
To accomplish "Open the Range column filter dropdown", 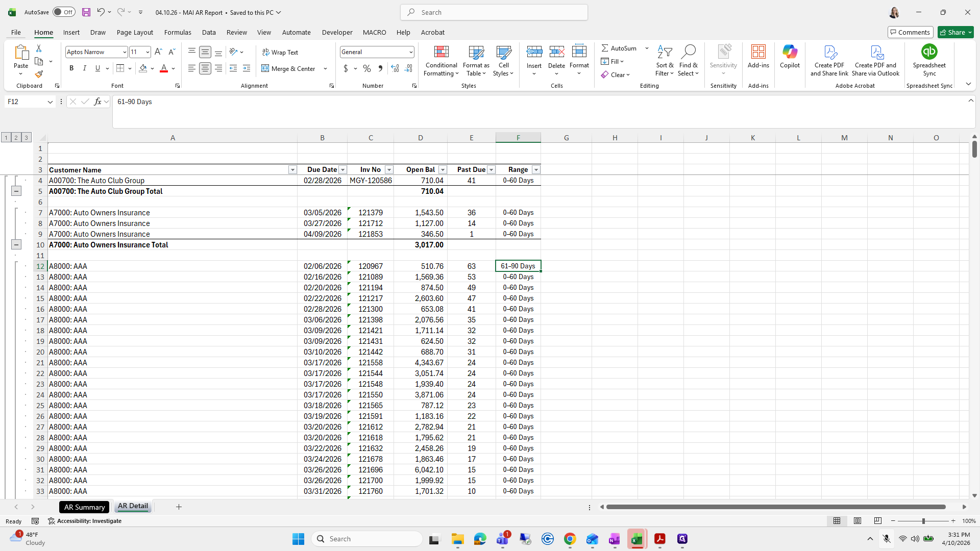I will click(536, 170).
